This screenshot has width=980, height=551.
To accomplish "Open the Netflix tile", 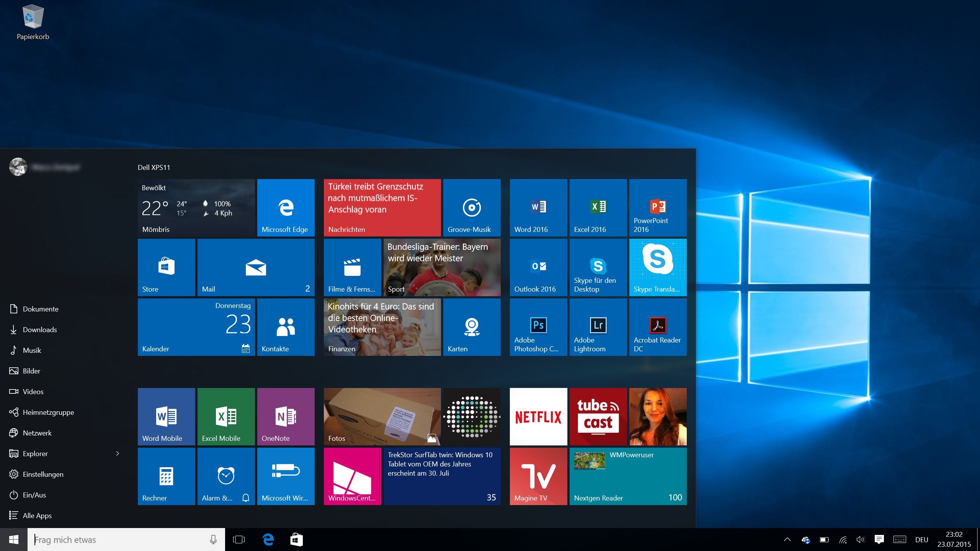I will [538, 416].
